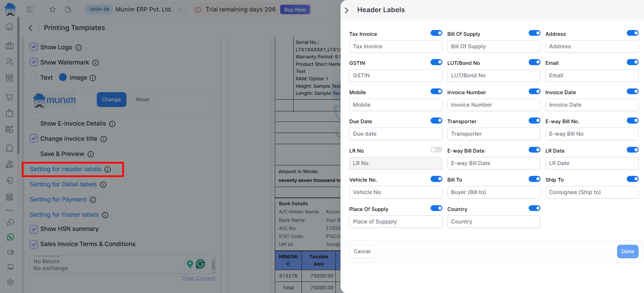The image size is (644, 293).
Task: Click the star favorites icon
Action: pos(53,9)
